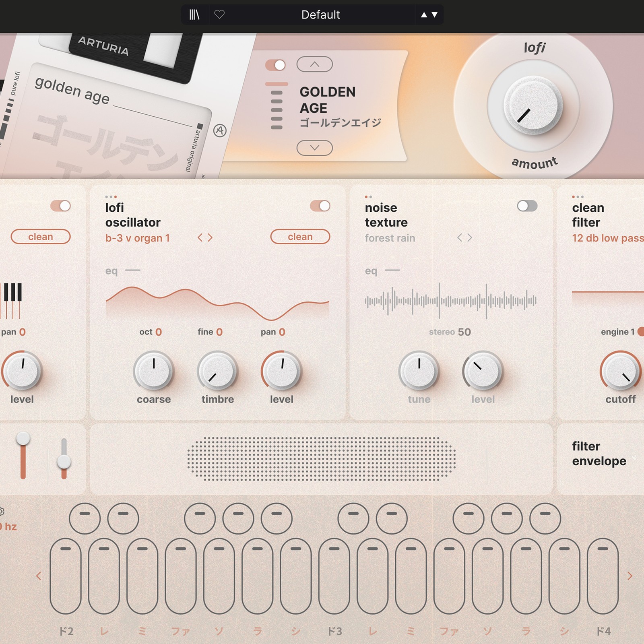
Task: Open the b-3 v organ 1 selector
Action: tap(137, 238)
